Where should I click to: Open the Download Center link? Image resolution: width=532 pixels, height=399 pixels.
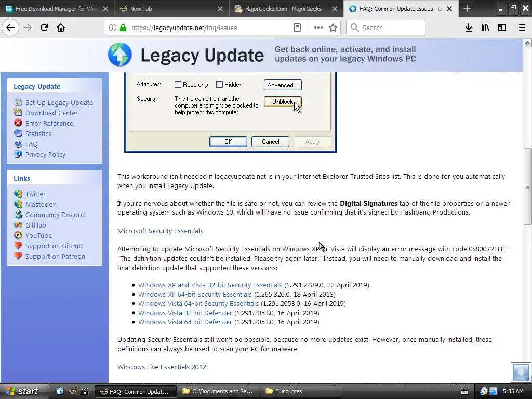pyautogui.click(x=51, y=113)
